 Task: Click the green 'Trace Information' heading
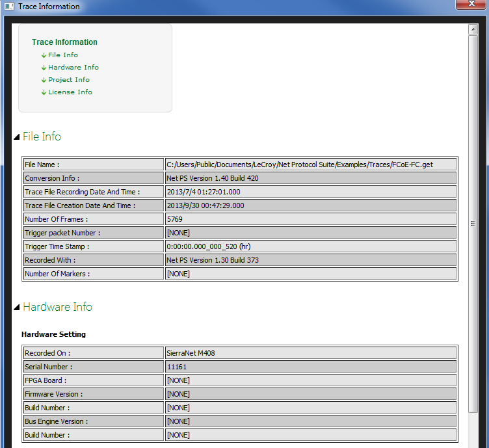pos(64,42)
